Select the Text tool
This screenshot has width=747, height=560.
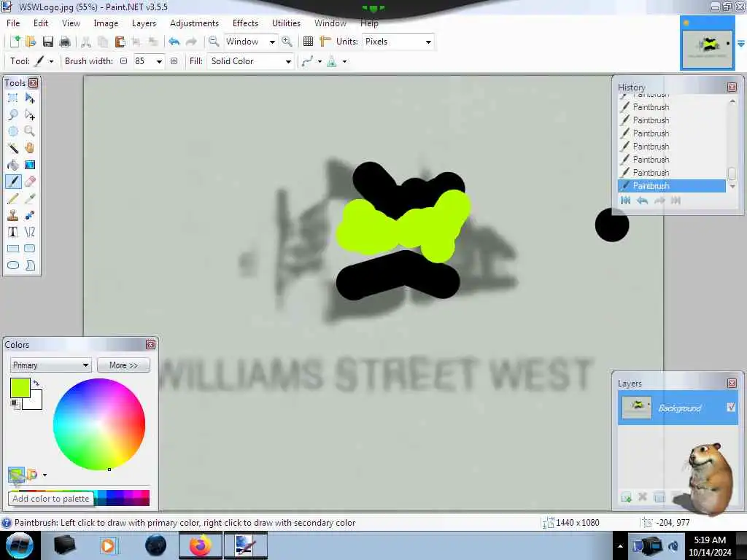(x=13, y=232)
